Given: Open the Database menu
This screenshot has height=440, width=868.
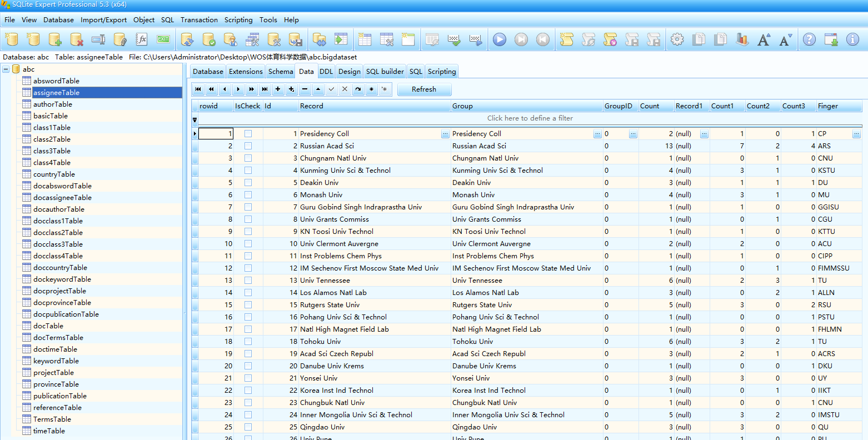Looking at the screenshot, I should tap(58, 20).
